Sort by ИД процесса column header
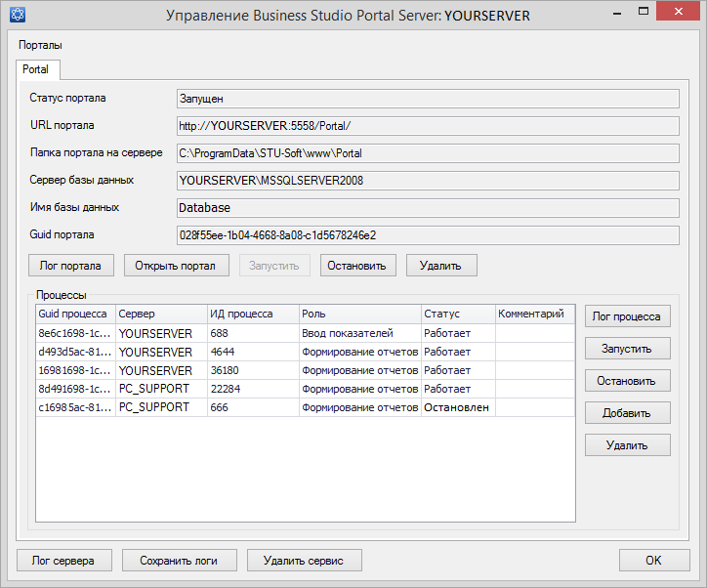 (x=253, y=314)
